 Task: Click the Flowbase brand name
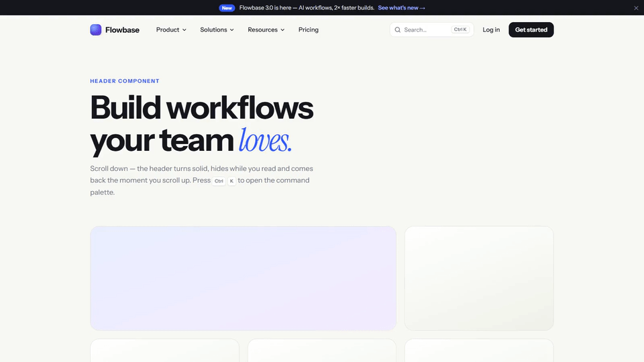tap(122, 29)
